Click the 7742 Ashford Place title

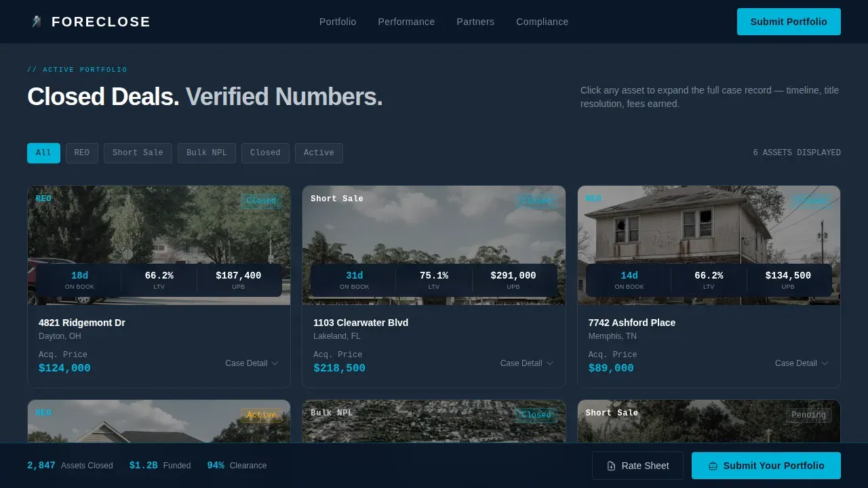(x=632, y=323)
